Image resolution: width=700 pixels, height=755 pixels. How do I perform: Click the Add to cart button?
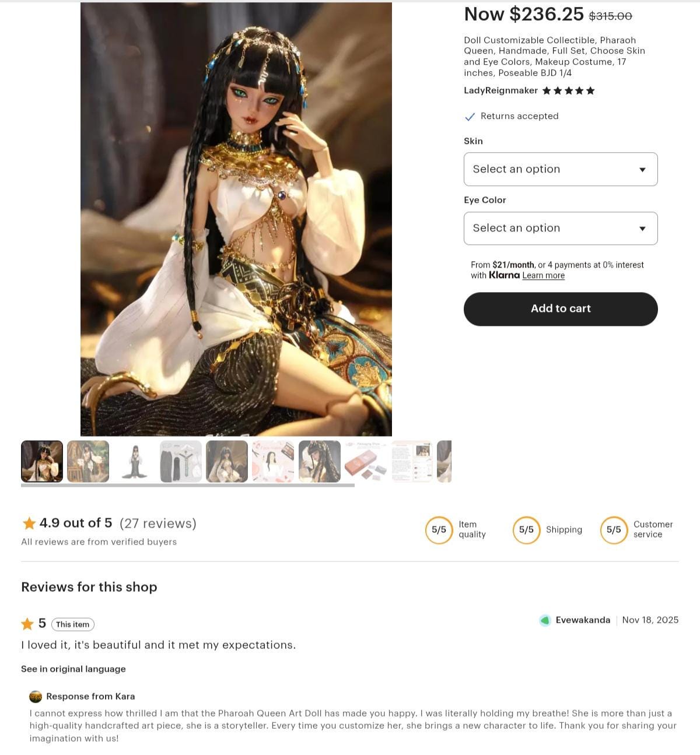click(561, 308)
